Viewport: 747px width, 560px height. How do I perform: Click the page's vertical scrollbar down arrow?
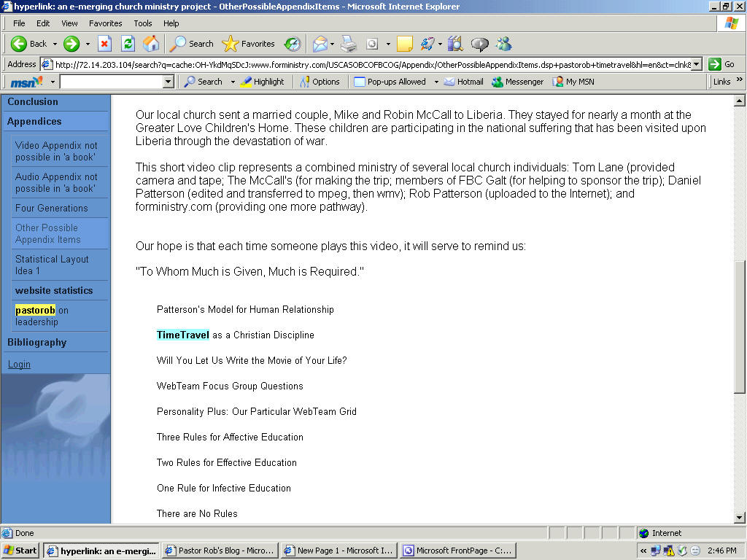[x=740, y=517]
